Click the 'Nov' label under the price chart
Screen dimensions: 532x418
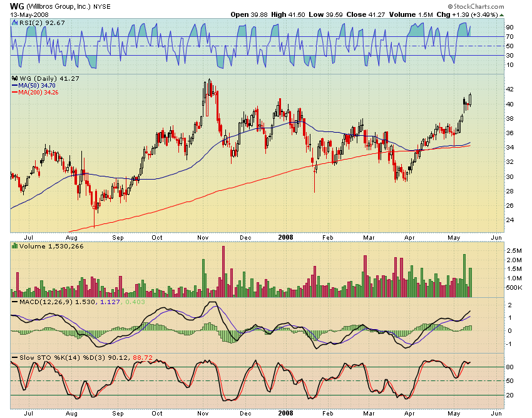tap(203, 238)
